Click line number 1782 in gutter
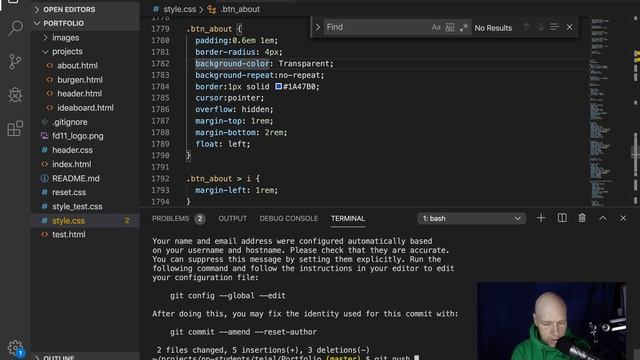The height and width of the screenshot is (360, 640). coord(160,64)
